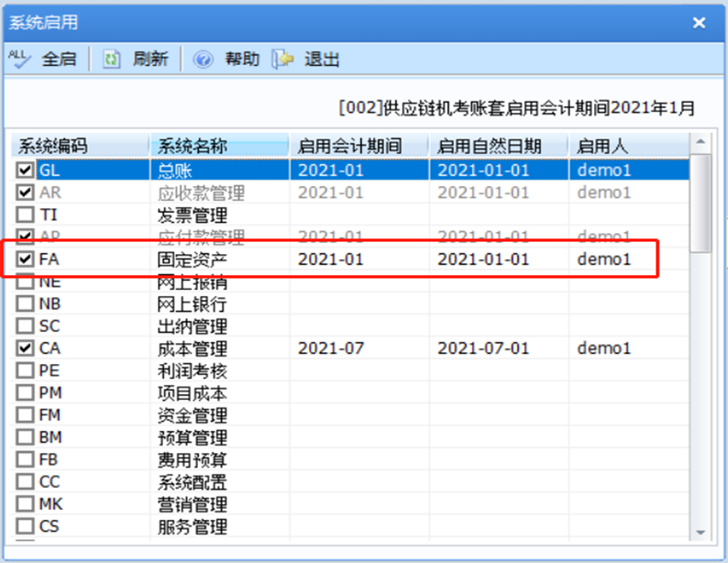Image resolution: width=728 pixels, height=563 pixels.
Task: Click the blue 帮助 question mark icon
Action: point(203,60)
